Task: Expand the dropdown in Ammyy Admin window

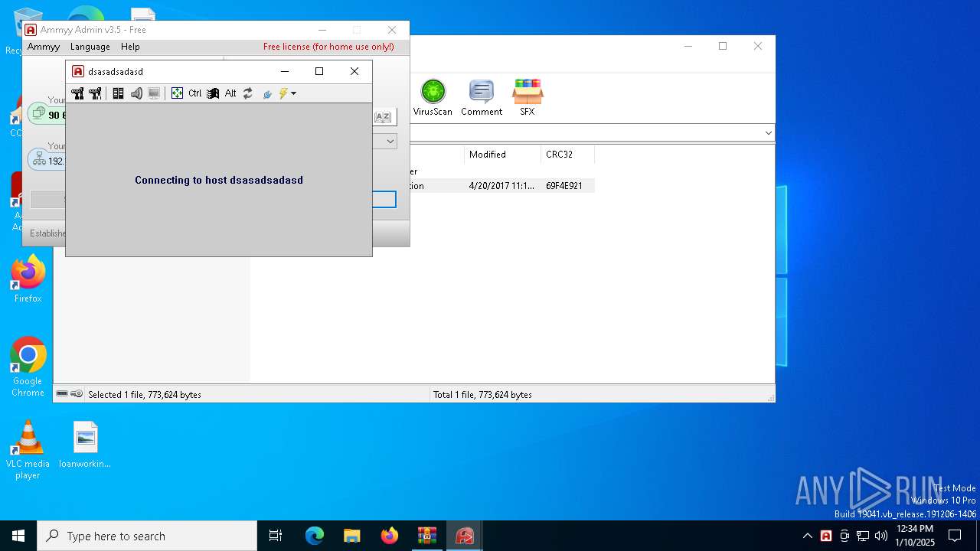Action: [x=390, y=141]
